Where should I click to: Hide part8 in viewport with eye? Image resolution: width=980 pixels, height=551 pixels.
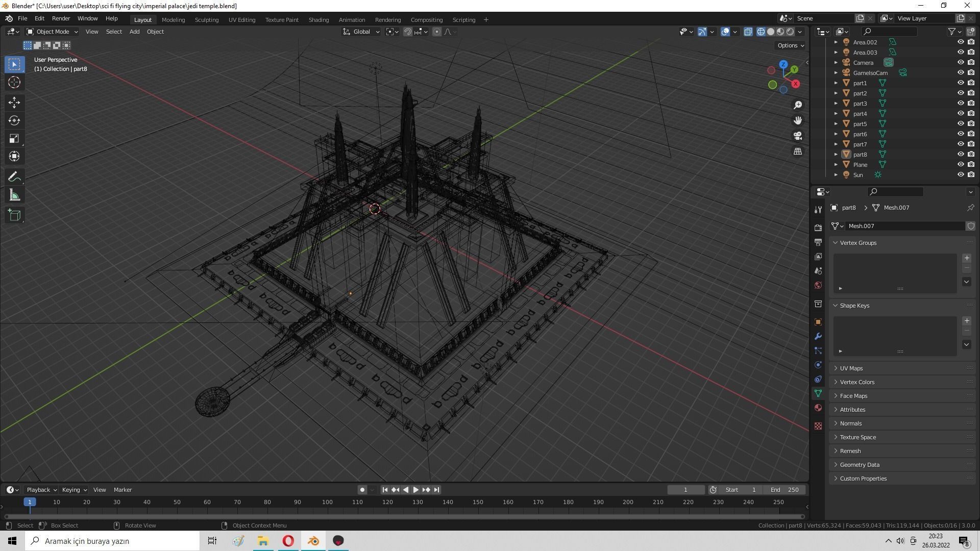(961, 155)
